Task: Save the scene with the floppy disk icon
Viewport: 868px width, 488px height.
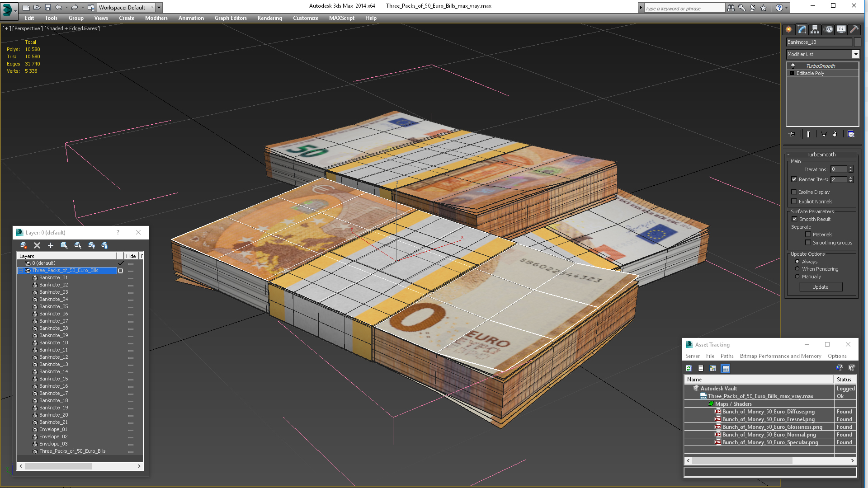Action: [x=47, y=7]
